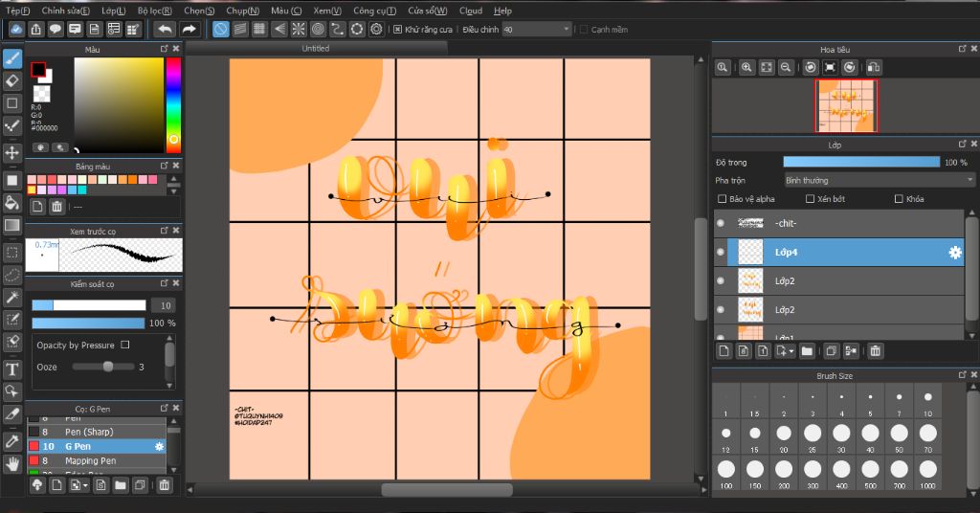Click the brush size value field showing 10
Viewport: 980px width, 513px height.
[x=165, y=305]
